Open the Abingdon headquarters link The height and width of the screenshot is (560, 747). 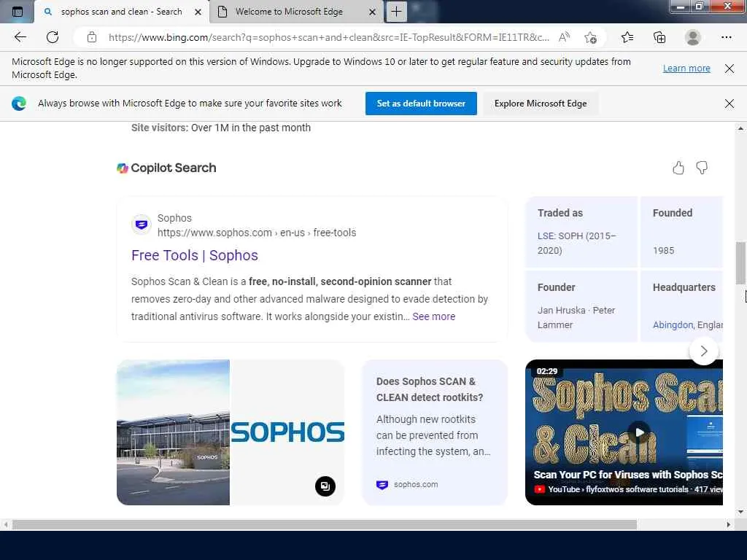point(673,324)
